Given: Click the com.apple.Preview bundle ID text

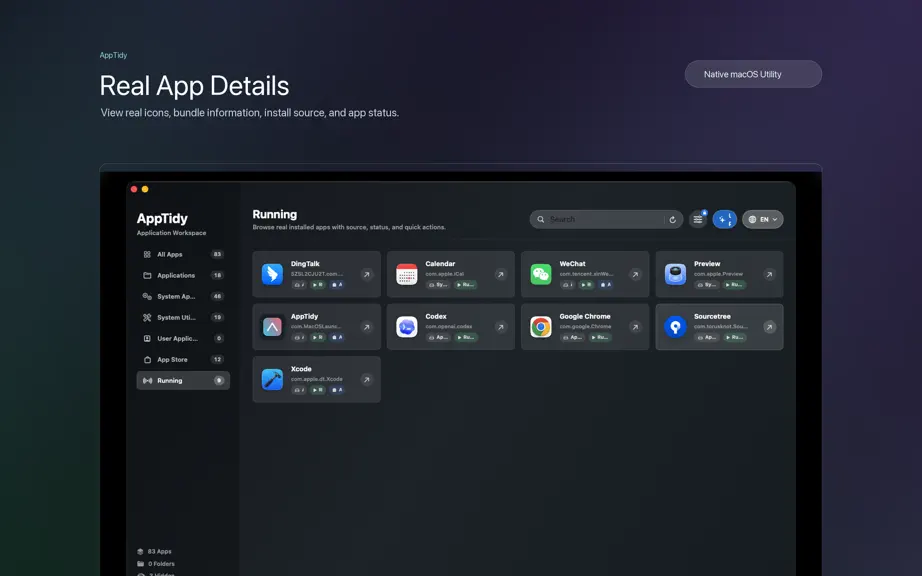Looking at the screenshot, I should (718, 274).
